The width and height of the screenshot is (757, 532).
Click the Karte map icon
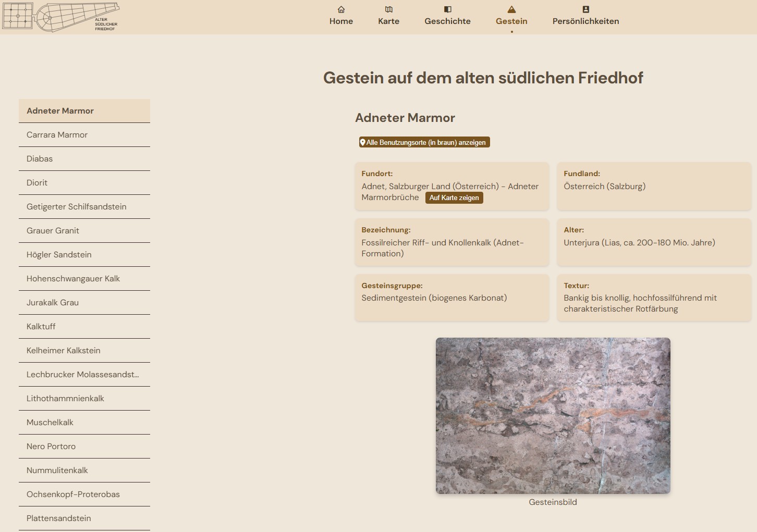pos(388,9)
